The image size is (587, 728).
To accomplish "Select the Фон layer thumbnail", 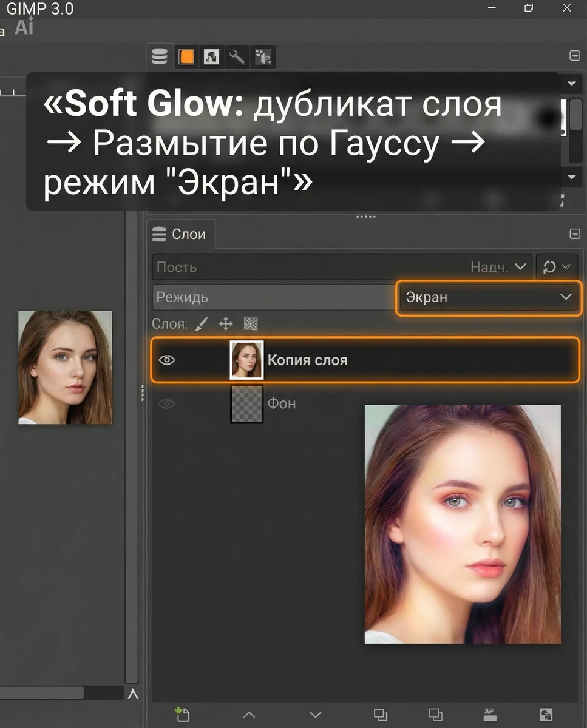I will pyautogui.click(x=246, y=404).
